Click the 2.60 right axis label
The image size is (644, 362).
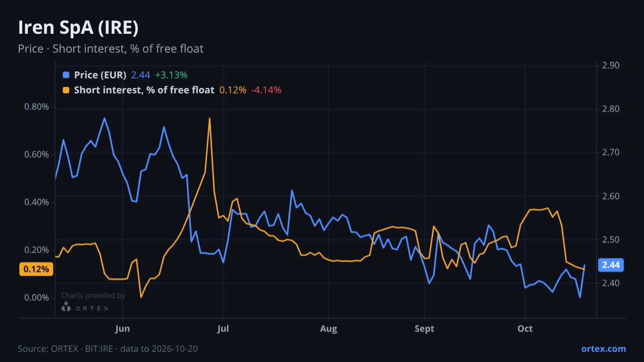tap(611, 196)
